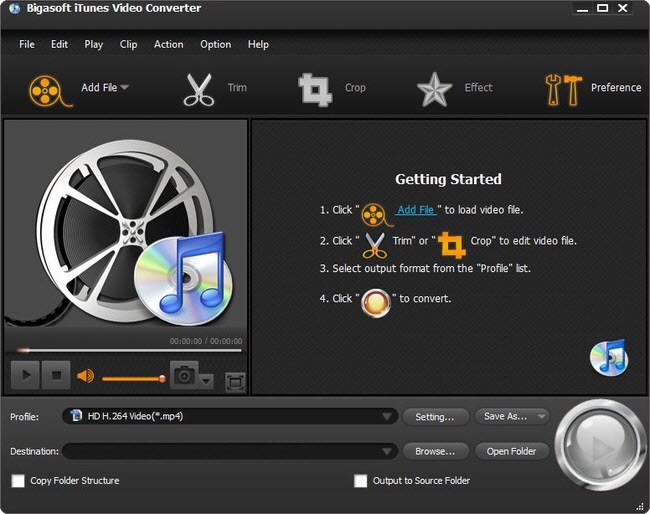
Task: Click the film reel icon in step 1
Action: tap(376, 215)
